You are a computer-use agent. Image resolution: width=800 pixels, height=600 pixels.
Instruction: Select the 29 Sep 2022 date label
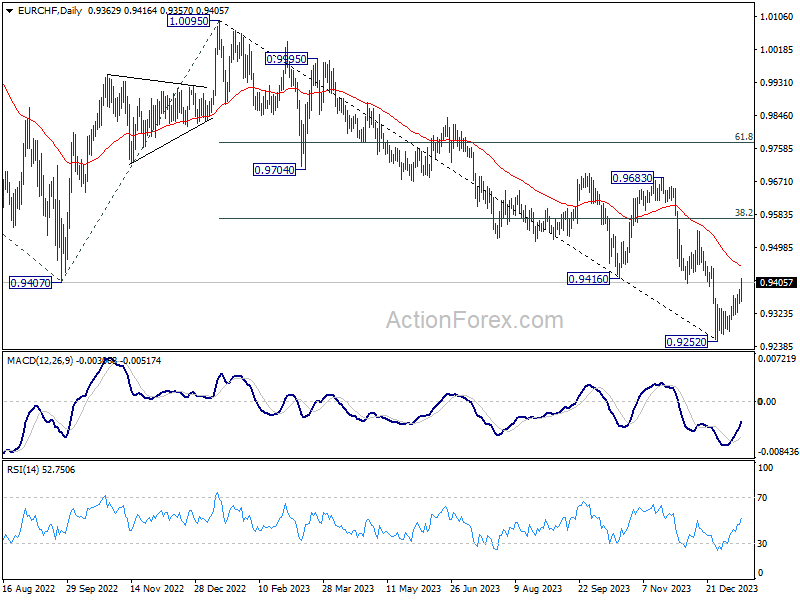pos(92,588)
